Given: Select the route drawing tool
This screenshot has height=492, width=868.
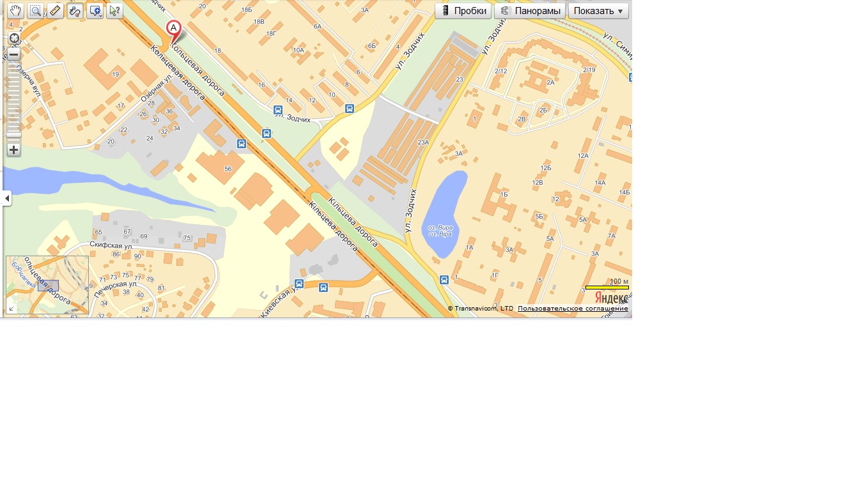Looking at the screenshot, I should point(75,11).
